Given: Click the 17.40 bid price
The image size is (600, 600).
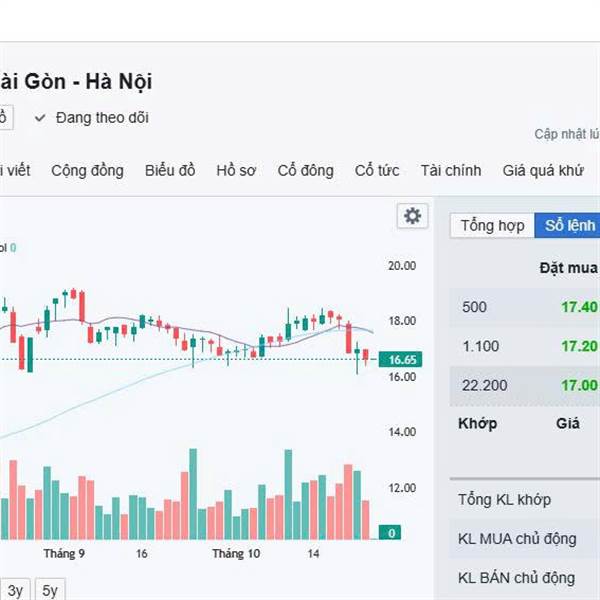Looking at the screenshot, I should [x=580, y=307].
